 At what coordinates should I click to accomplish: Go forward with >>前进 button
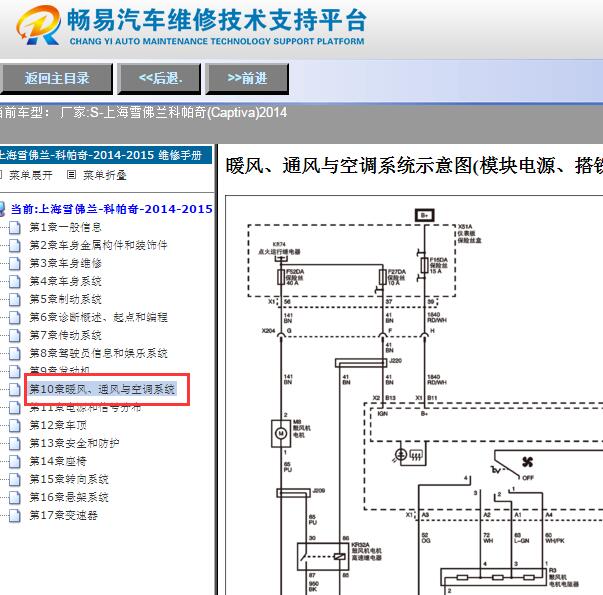[247, 78]
